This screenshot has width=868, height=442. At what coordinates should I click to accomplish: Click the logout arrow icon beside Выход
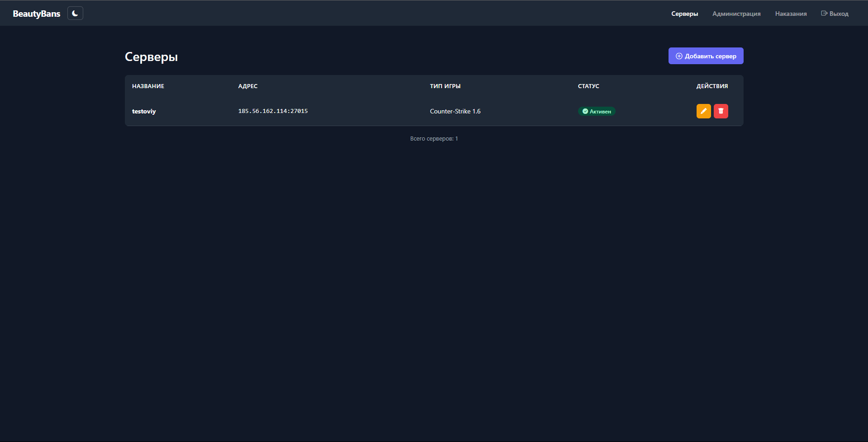click(x=824, y=14)
